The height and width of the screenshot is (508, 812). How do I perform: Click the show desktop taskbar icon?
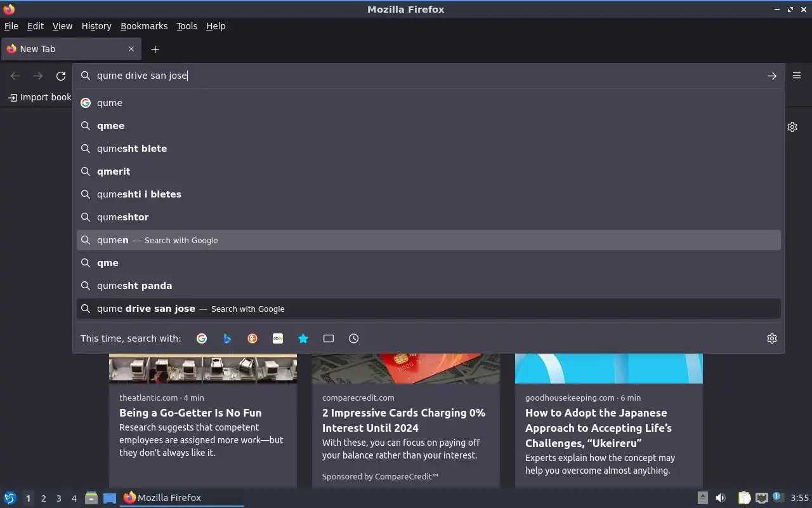110,498
